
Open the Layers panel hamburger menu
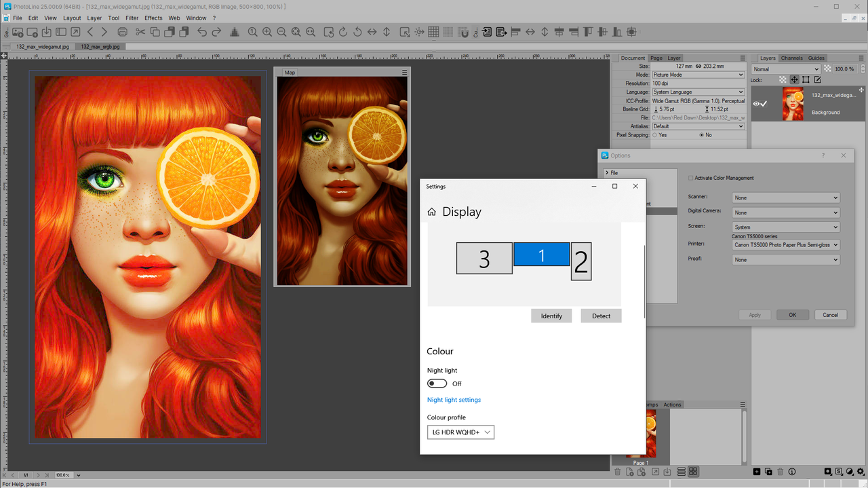tap(862, 58)
